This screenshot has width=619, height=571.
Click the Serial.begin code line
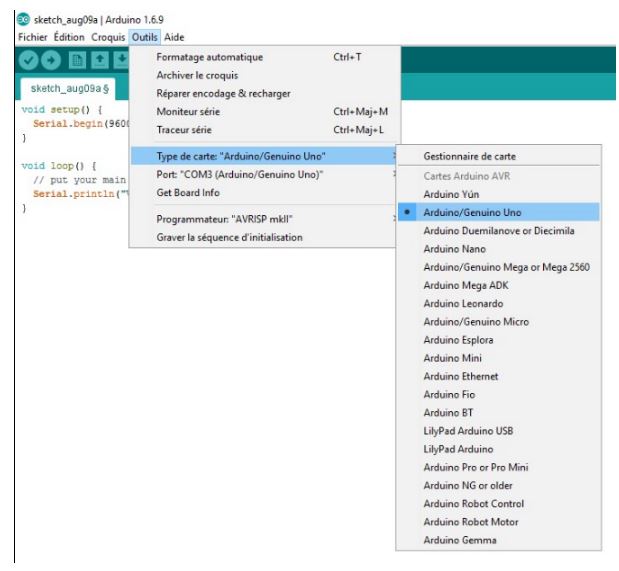[81, 124]
